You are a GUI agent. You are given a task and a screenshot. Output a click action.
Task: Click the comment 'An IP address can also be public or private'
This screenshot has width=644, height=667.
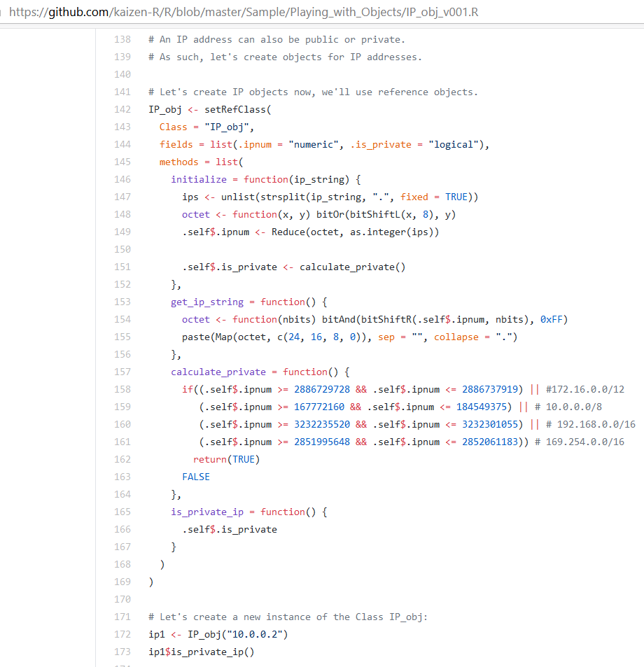pos(277,40)
